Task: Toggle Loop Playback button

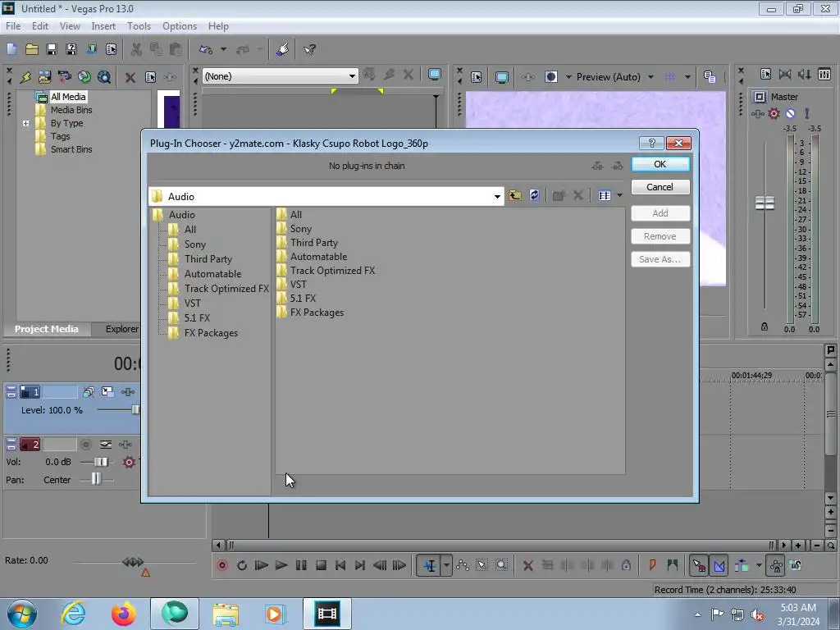Action: pyautogui.click(x=242, y=565)
